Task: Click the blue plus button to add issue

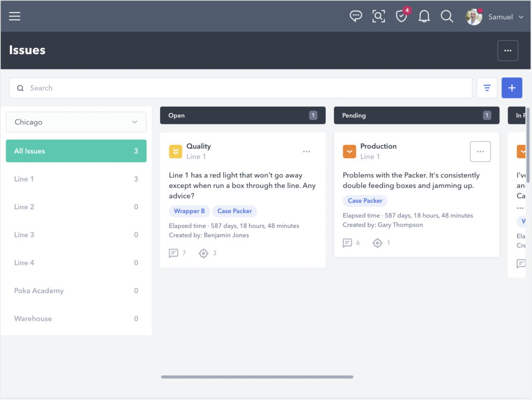Action: coord(512,88)
